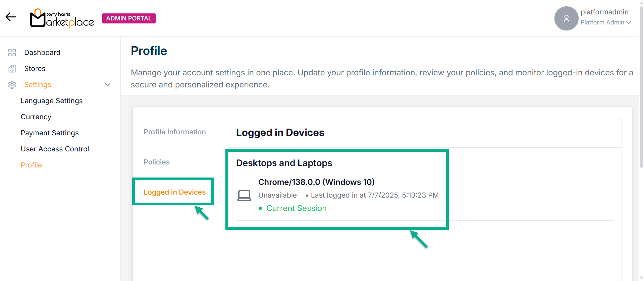Viewport: 644px width, 281px height.
Task: Click the back arrow icon
Action: 11,17
